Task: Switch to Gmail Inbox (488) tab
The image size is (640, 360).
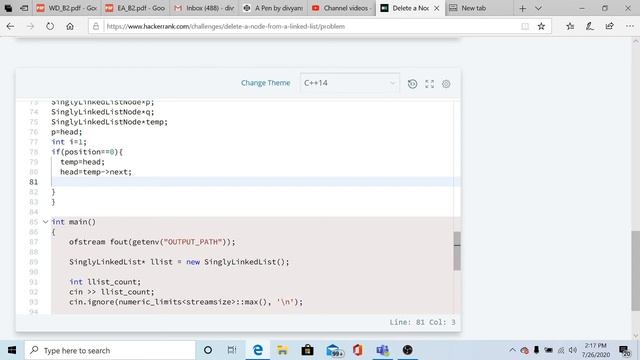Action: [x=204, y=8]
